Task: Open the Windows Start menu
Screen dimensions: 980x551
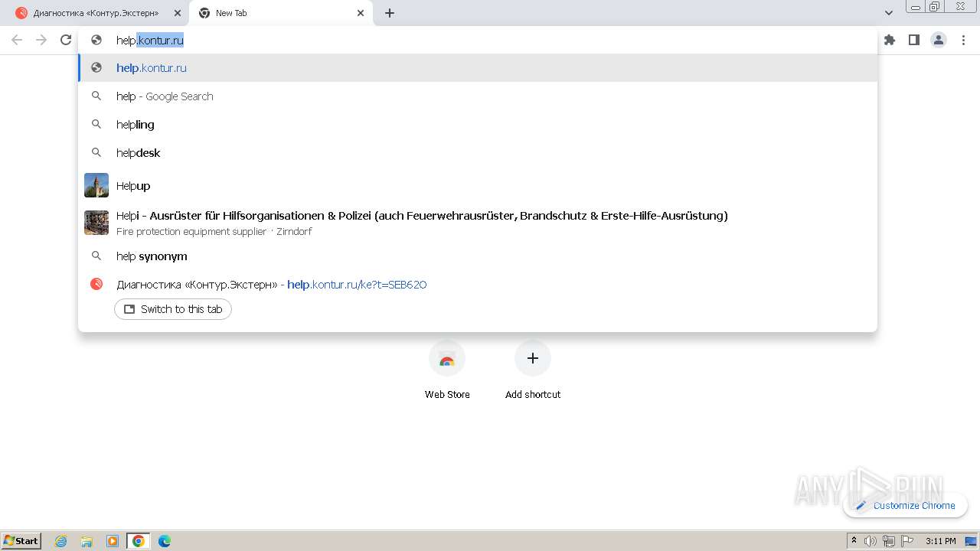Action: click(x=21, y=541)
